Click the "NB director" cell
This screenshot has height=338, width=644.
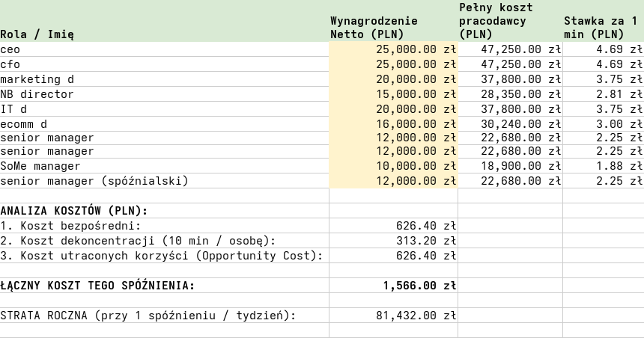pyautogui.click(x=37, y=94)
